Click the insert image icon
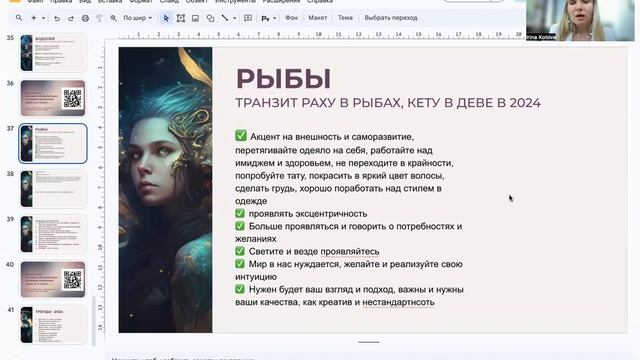The width and height of the screenshot is (640, 360). pyautogui.click(x=196, y=18)
